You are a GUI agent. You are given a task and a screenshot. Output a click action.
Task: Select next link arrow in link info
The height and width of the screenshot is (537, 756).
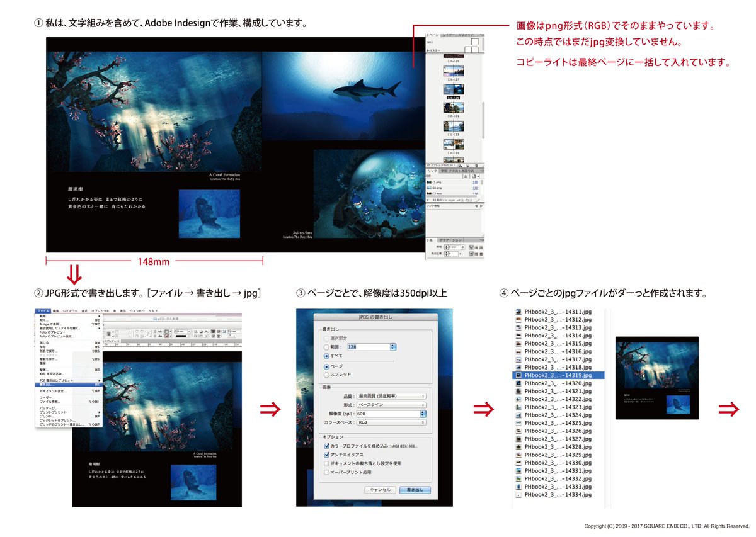point(481,206)
